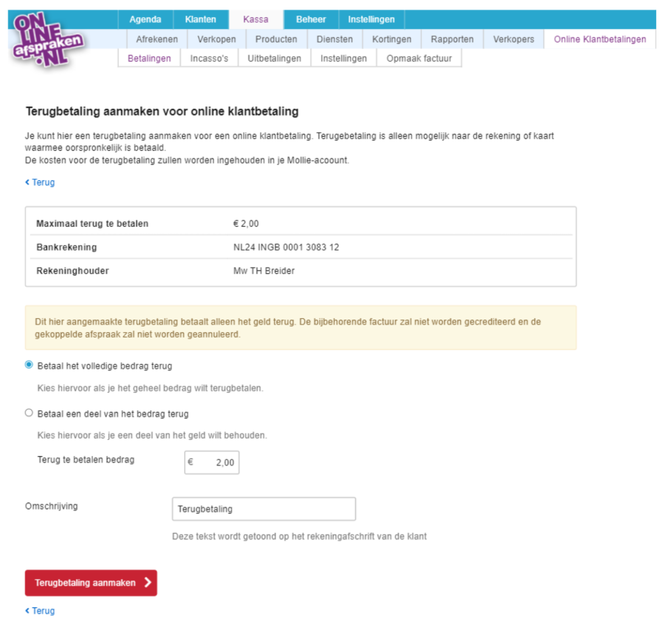Screen dimensions: 672x622
Task: Open the Klanten main tab
Action: pos(200,19)
